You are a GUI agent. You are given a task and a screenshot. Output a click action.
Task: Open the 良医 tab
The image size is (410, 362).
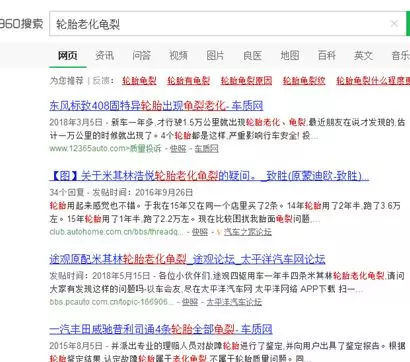point(252,55)
